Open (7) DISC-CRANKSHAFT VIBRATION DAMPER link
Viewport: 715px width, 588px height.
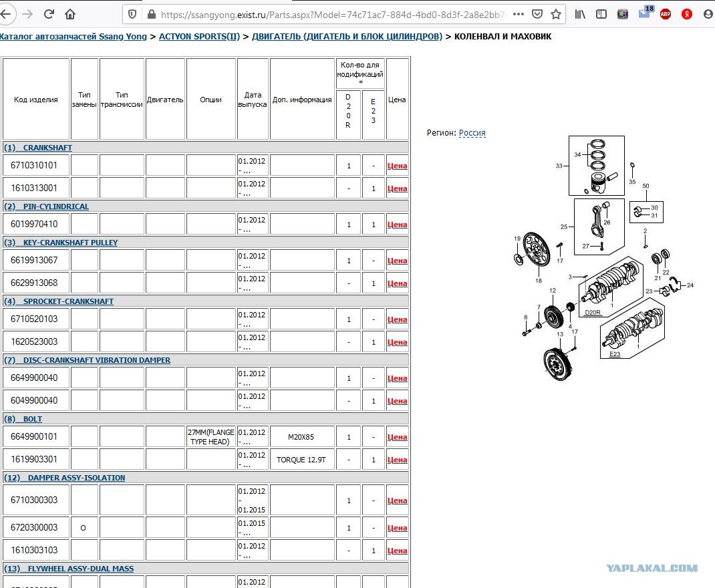coord(88,360)
